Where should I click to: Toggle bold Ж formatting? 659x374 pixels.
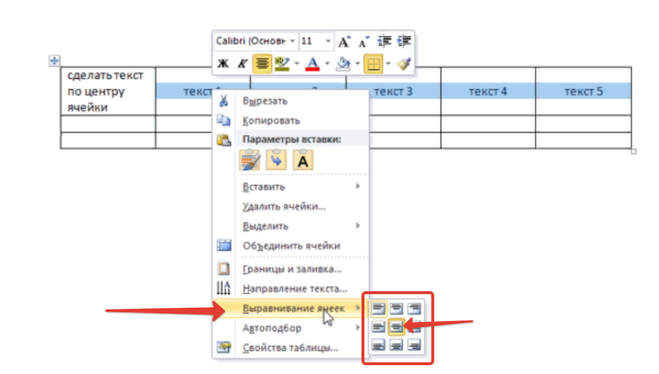(223, 64)
